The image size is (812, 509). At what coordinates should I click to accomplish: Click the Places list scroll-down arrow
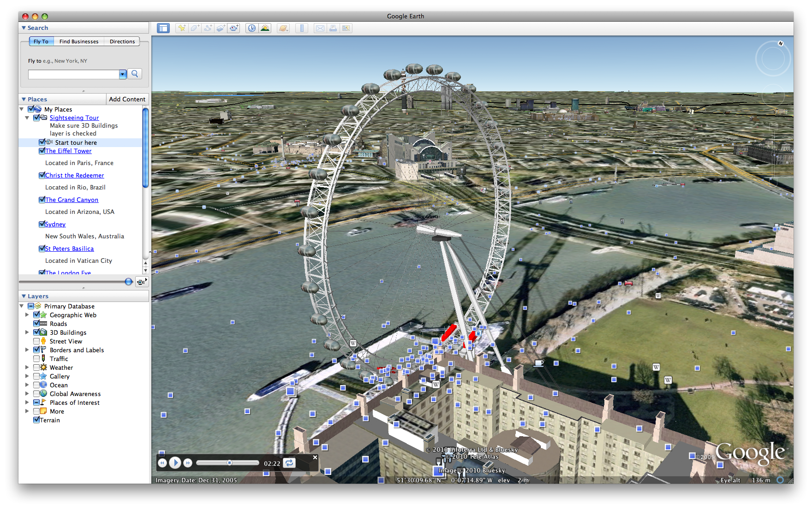pos(145,271)
